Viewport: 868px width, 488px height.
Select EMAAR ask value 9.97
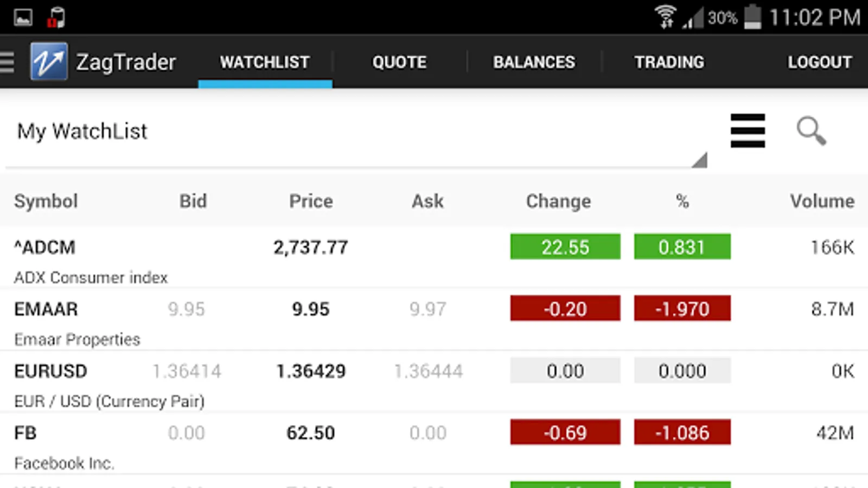[427, 309]
